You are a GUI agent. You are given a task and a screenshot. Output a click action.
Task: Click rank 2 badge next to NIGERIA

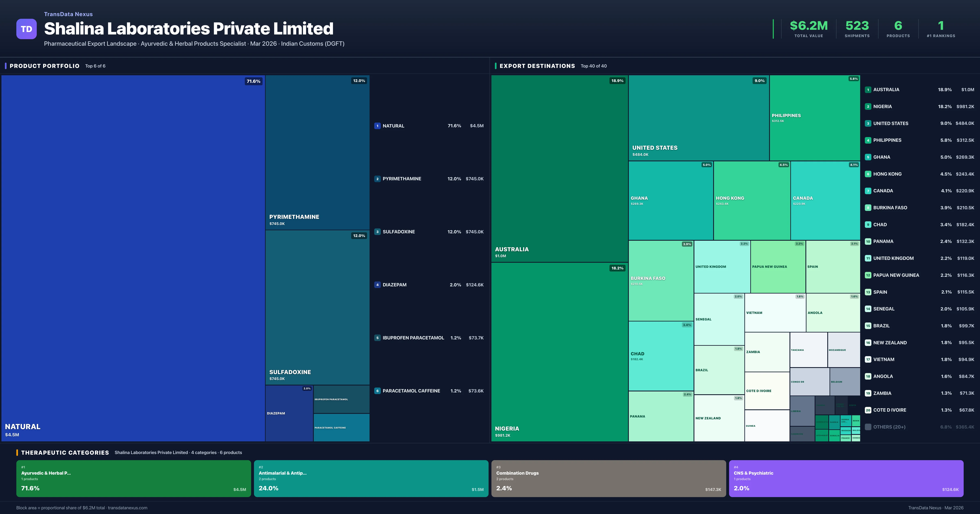[x=868, y=106]
